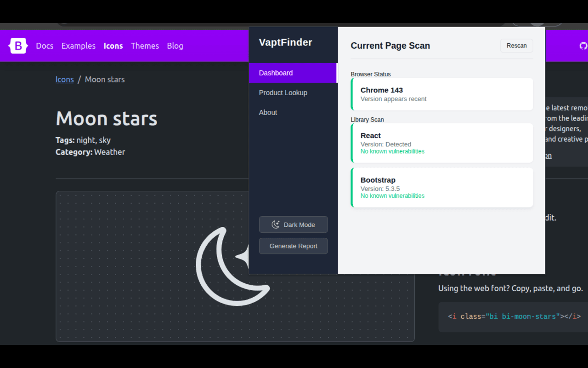Click 'Using the web font?' text line

[x=510, y=288]
